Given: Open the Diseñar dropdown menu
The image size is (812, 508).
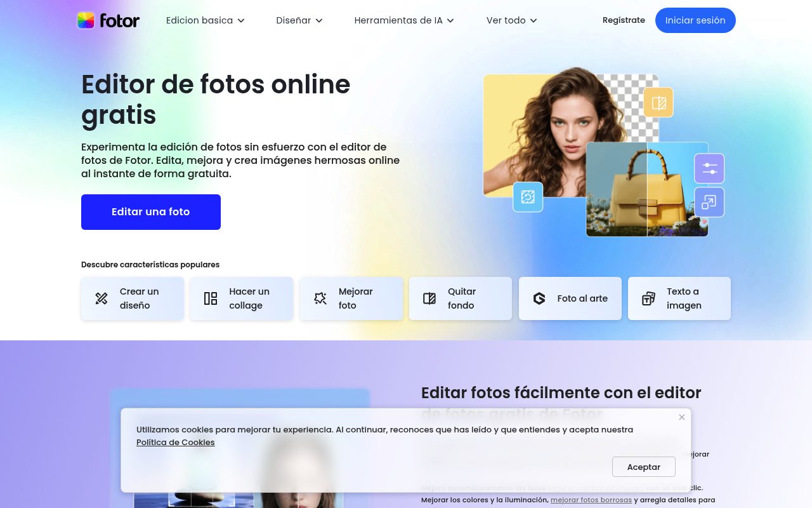Looking at the screenshot, I should coord(299,20).
